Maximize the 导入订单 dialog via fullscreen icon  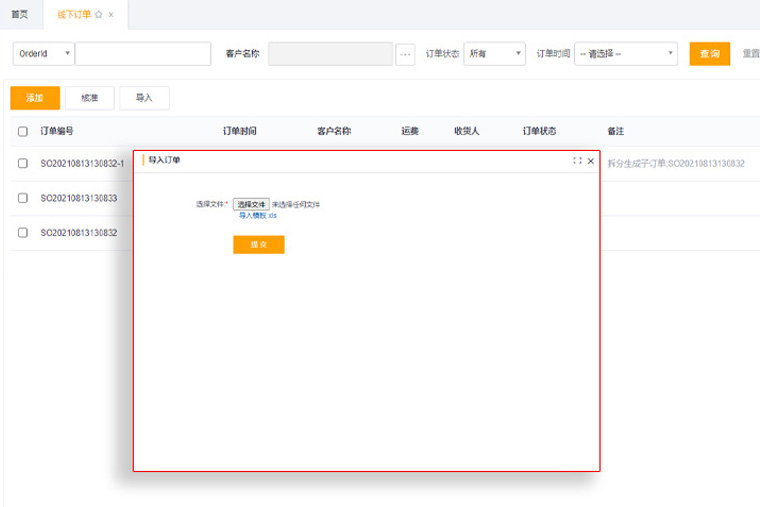click(x=577, y=160)
